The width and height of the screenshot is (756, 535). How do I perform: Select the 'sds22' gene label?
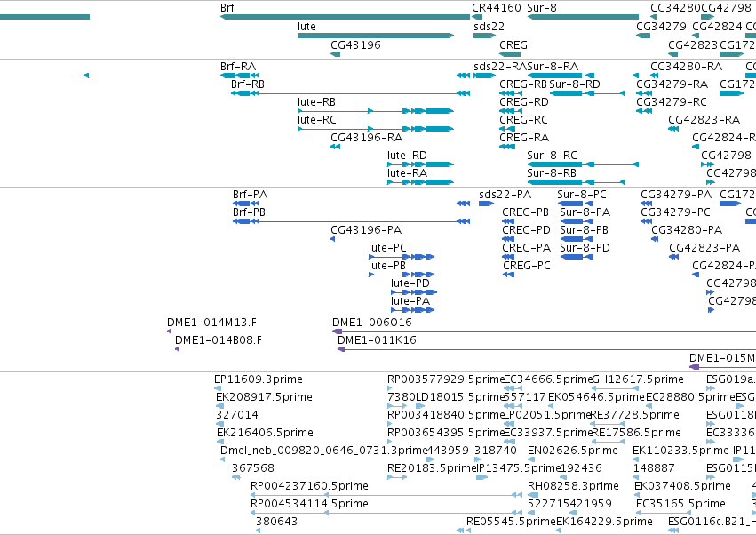point(489,27)
